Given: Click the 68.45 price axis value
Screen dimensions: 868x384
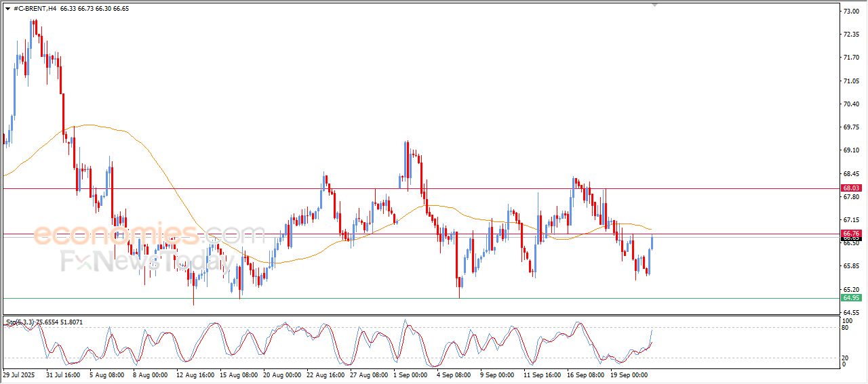Looking at the screenshot, I should point(851,173).
